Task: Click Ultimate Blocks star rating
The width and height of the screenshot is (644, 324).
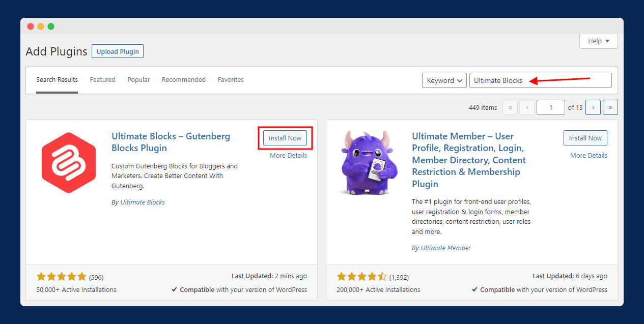Action: click(61, 277)
